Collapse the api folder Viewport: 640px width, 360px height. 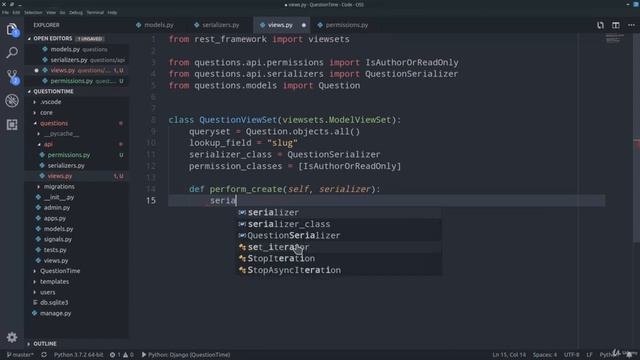pos(48,144)
